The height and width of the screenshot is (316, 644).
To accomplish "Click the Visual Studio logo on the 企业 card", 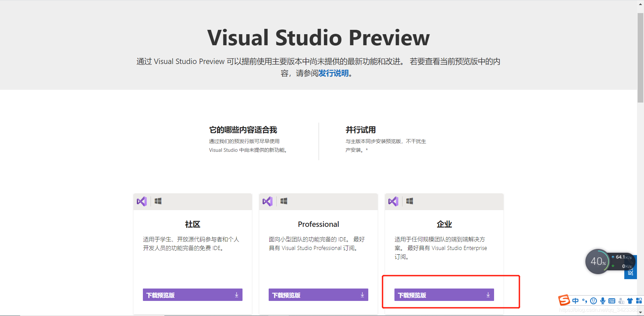I will pos(393,201).
